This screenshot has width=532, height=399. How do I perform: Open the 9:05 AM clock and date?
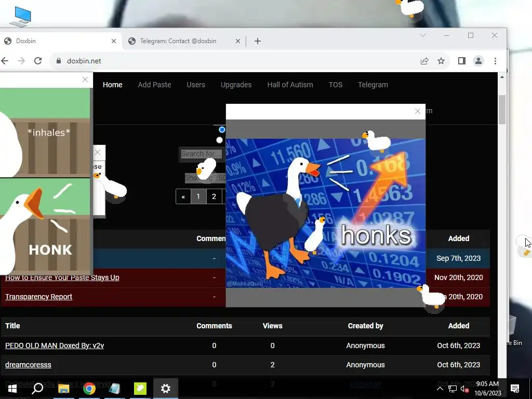[488, 389]
